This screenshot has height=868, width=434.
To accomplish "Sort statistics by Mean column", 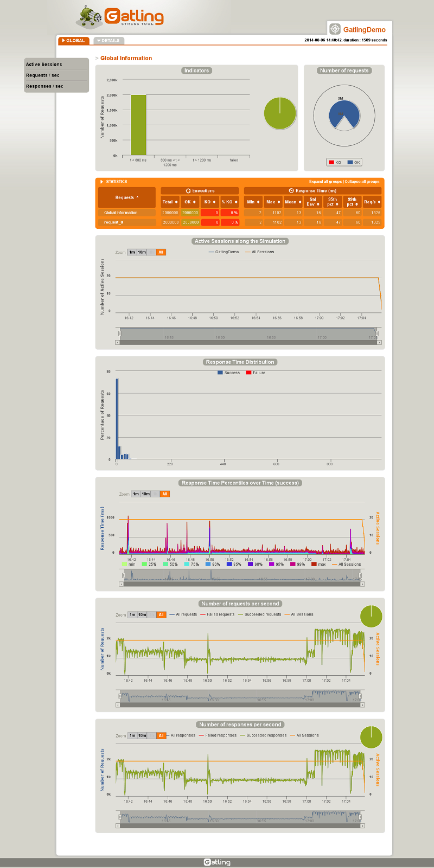I will [x=293, y=202].
